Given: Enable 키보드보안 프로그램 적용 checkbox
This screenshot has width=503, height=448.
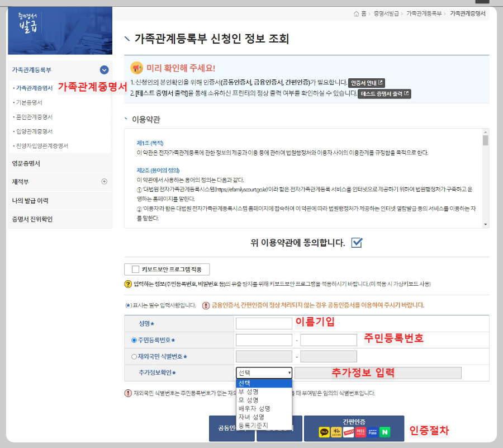Looking at the screenshot, I should click(135, 269).
